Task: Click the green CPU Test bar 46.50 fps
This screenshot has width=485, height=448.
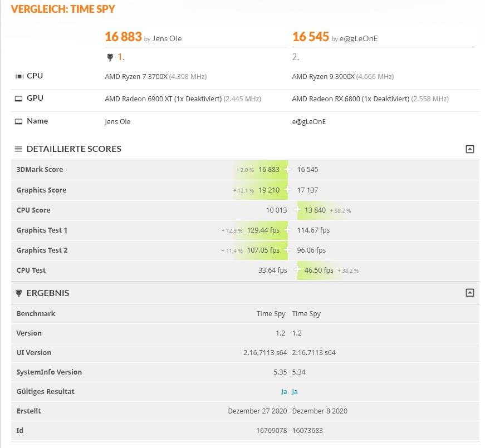Action: [x=319, y=270]
